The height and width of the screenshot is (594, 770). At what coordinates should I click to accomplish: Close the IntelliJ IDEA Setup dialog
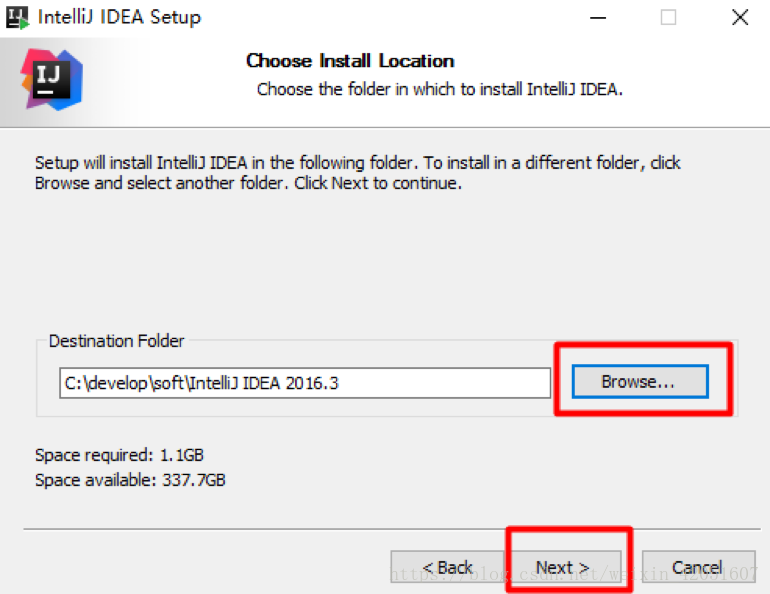740,17
